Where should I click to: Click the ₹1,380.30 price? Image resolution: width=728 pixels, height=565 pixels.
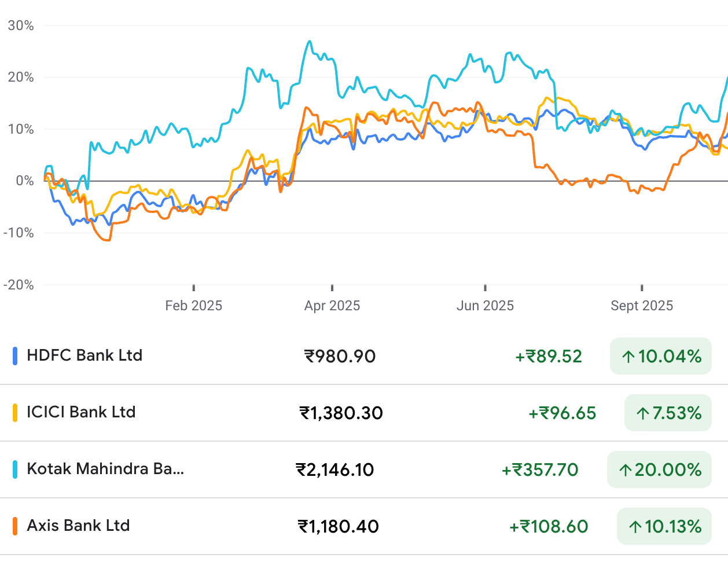point(341,413)
